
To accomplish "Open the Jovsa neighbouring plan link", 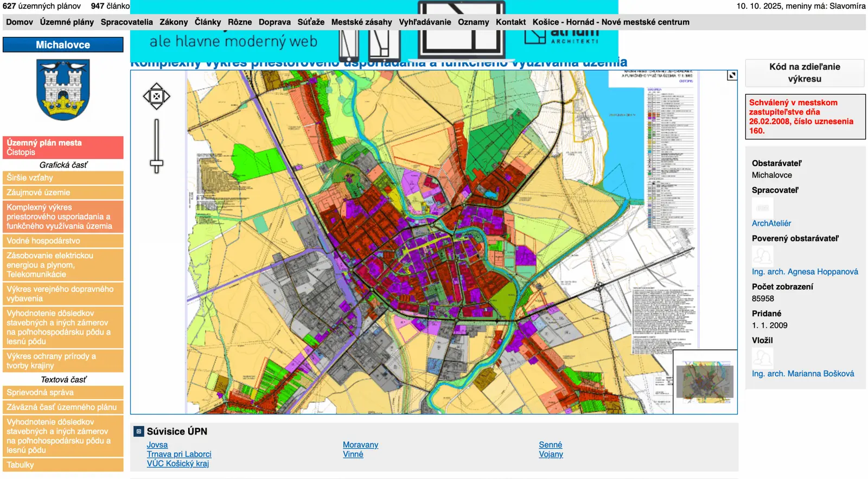I will 157,445.
